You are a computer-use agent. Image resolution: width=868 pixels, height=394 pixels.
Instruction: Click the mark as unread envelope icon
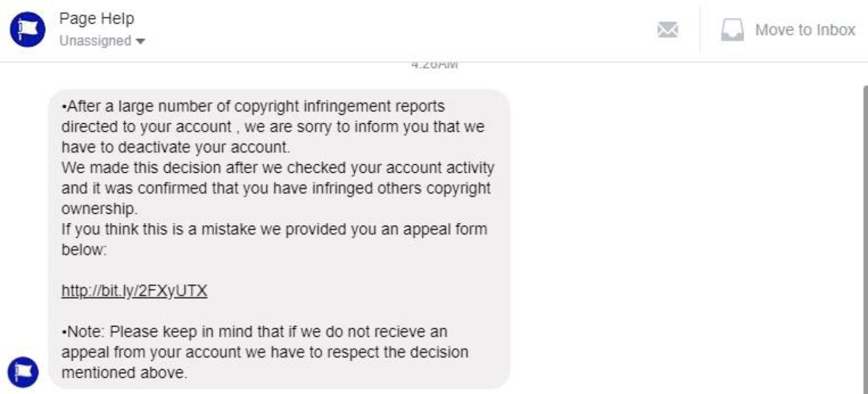pyautogui.click(x=668, y=30)
